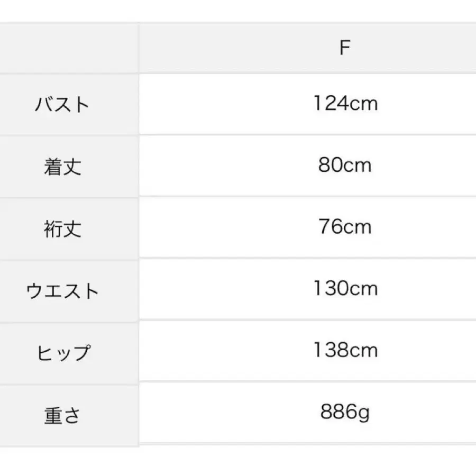Select the 130cm waist value
Viewport: 476px width, 476px height.
(x=345, y=289)
